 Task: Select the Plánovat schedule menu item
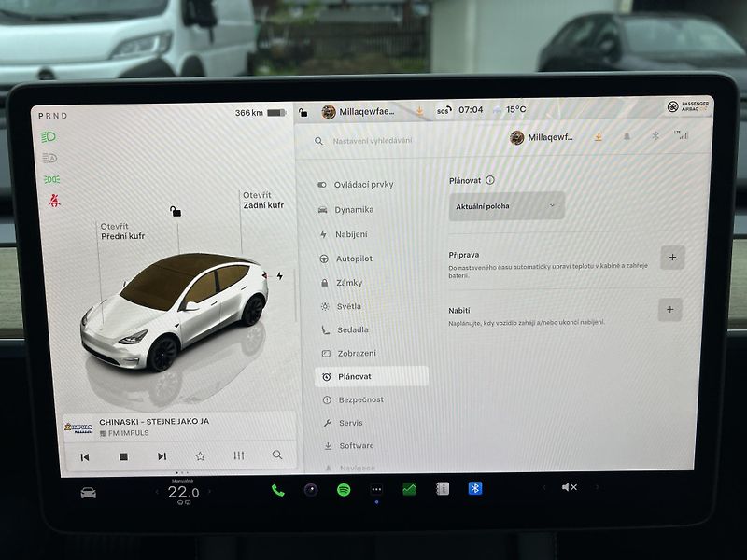(372, 376)
